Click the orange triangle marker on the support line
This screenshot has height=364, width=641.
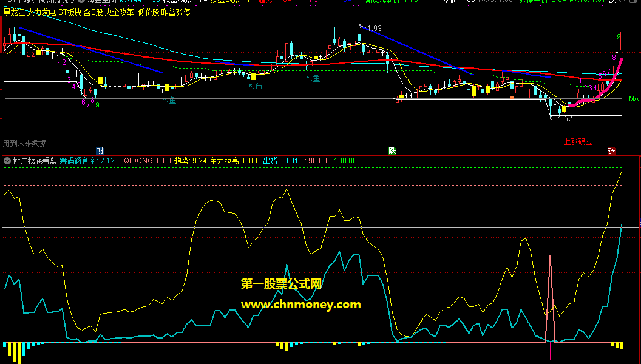click(x=512, y=97)
